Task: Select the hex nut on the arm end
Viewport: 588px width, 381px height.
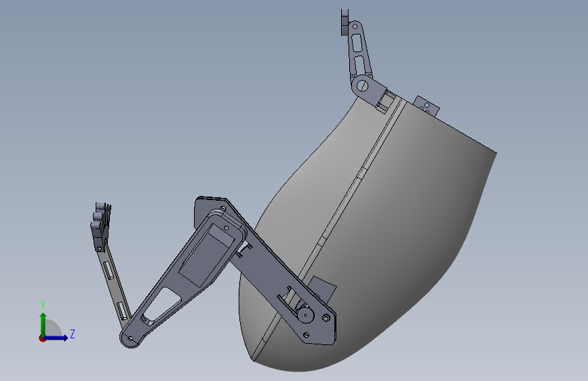Action: pyautogui.click(x=326, y=319)
